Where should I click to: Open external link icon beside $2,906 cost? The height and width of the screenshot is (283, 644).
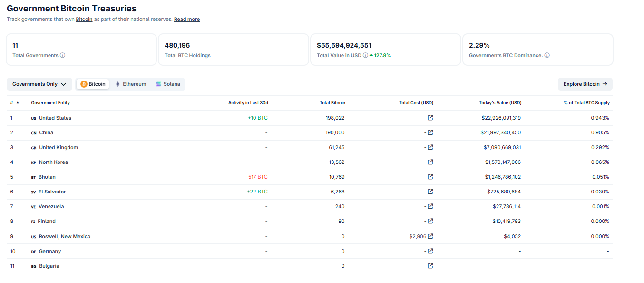pos(430,236)
